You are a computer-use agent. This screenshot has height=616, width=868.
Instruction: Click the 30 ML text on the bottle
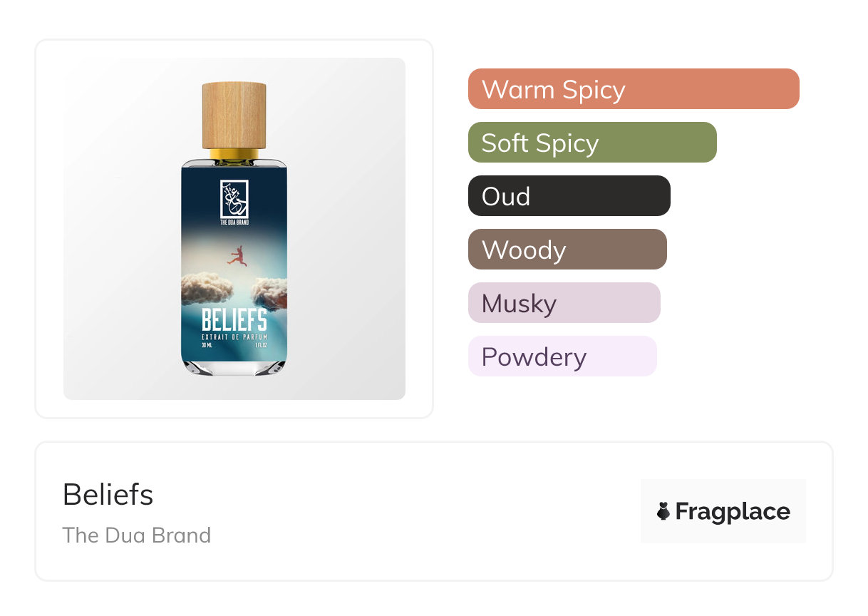tap(207, 346)
